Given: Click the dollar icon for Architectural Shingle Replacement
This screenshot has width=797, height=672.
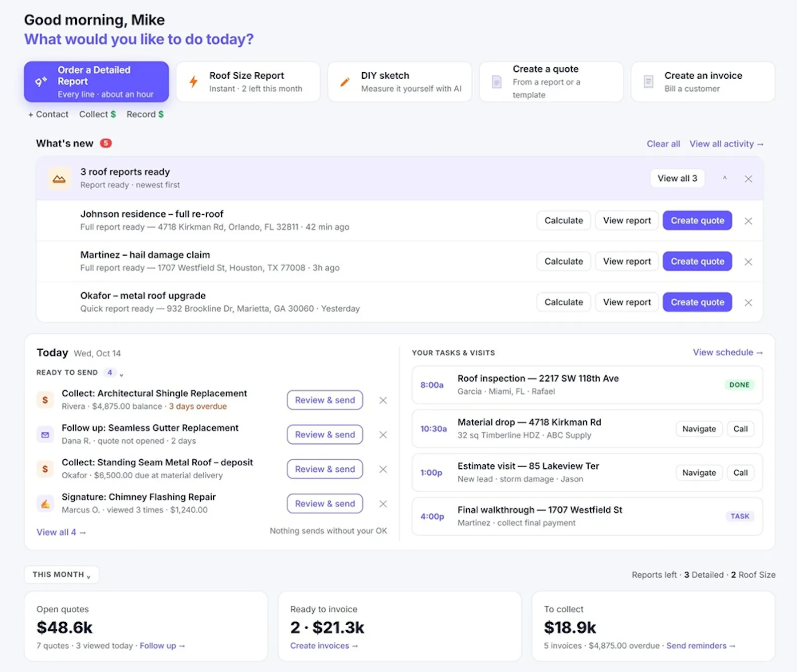Looking at the screenshot, I should (x=45, y=400).
